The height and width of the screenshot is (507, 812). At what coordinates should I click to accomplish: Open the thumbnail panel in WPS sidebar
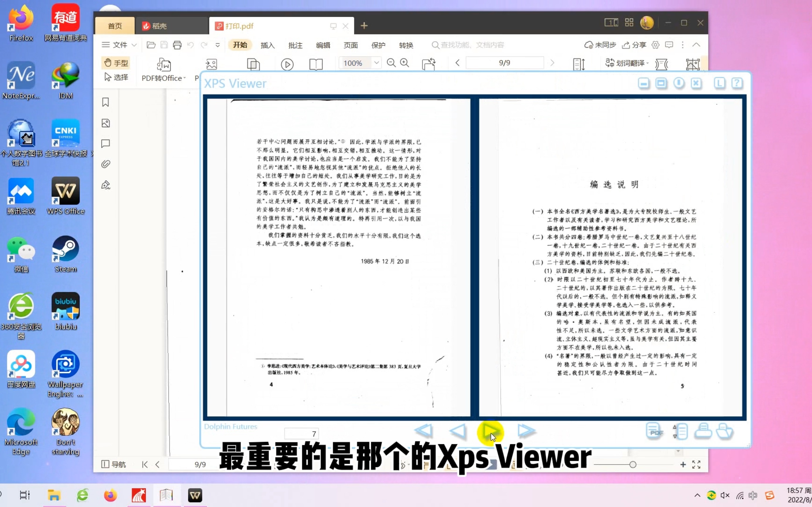[x=106, y=123]
